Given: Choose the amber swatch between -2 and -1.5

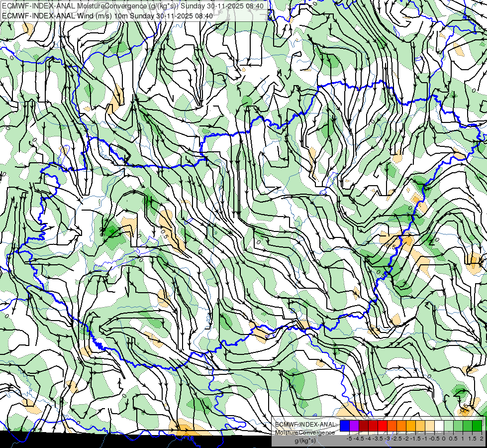Looking at the screenshot, I should click(410, 426).
